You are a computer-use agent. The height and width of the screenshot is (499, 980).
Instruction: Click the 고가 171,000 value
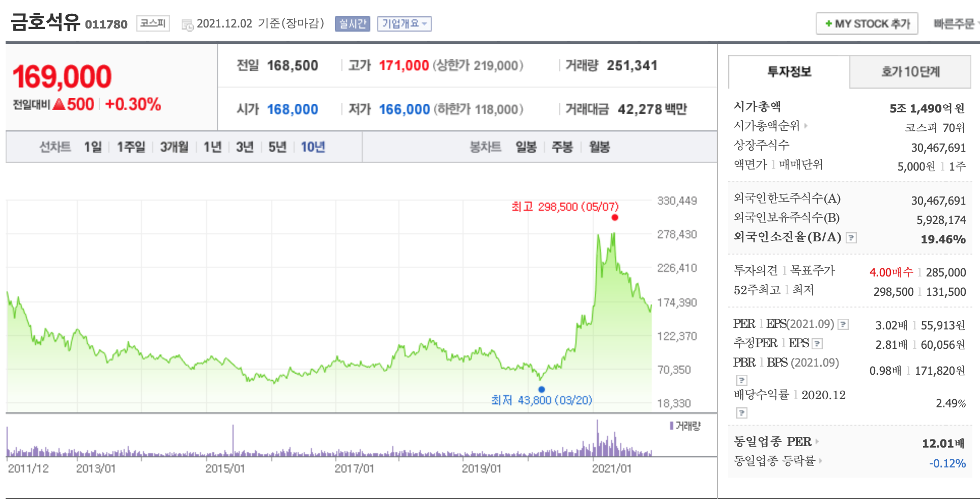click(x=404, y=66)
